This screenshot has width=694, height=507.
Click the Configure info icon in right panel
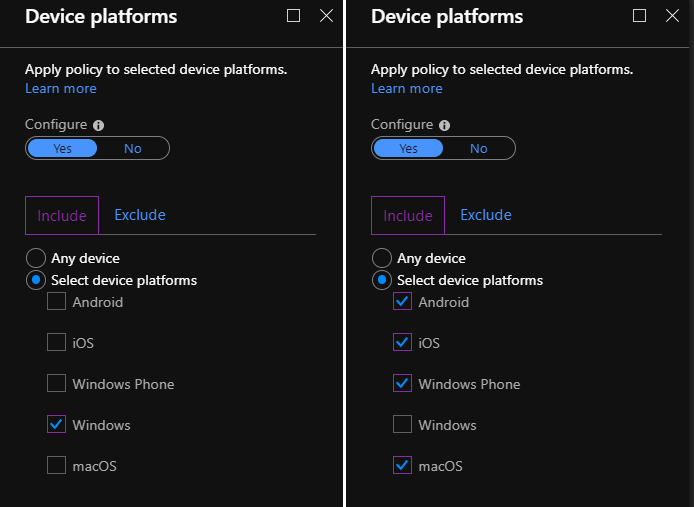(x=444, y=126)
